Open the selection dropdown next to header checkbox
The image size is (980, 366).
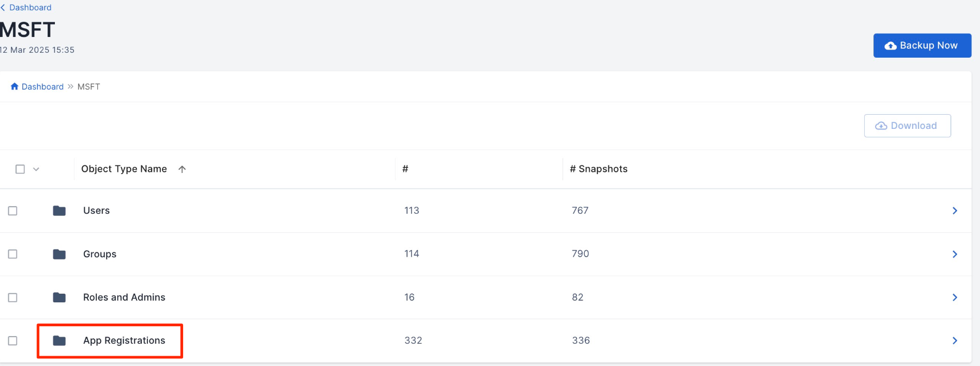[36, 169]
